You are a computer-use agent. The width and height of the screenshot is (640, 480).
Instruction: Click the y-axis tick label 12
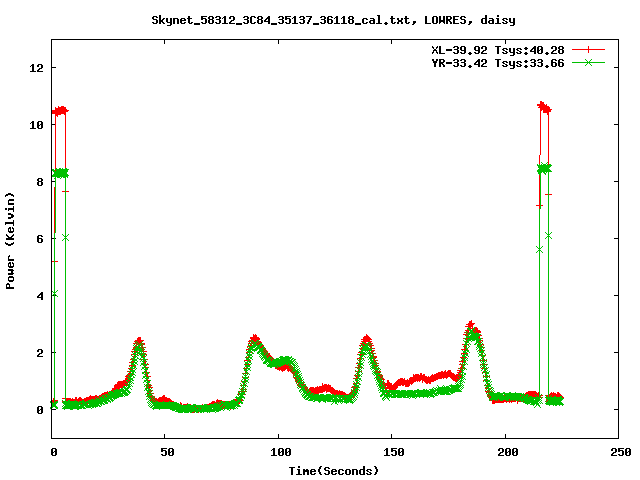click(36, 68)
